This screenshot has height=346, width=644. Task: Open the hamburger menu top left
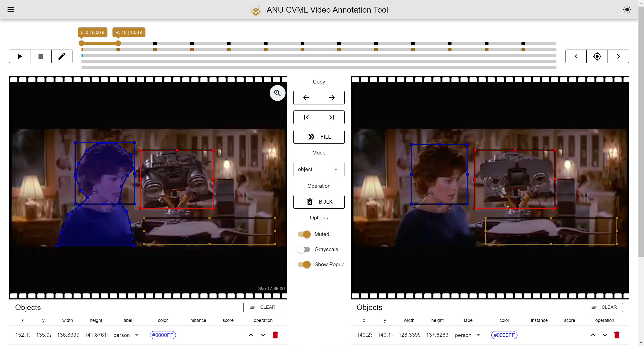[11, 9]
